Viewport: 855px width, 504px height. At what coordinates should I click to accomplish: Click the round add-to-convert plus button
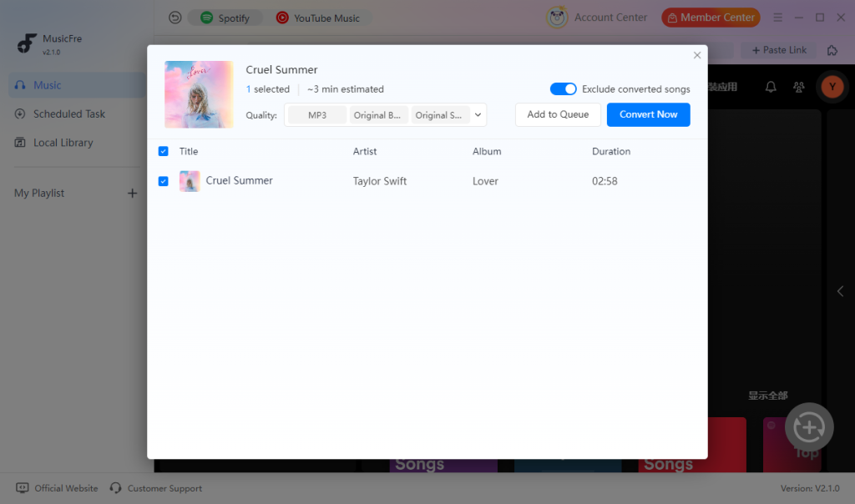tap(809, 427)
